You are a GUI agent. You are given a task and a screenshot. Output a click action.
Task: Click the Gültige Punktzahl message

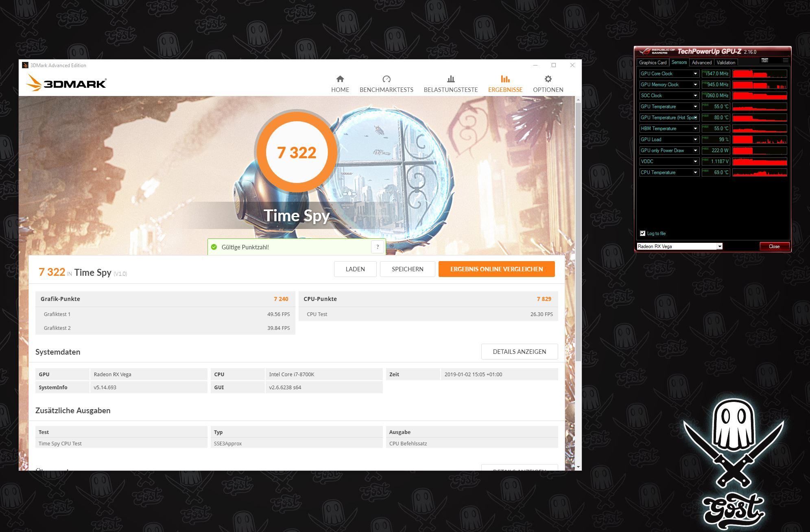(x=245, y=247)
